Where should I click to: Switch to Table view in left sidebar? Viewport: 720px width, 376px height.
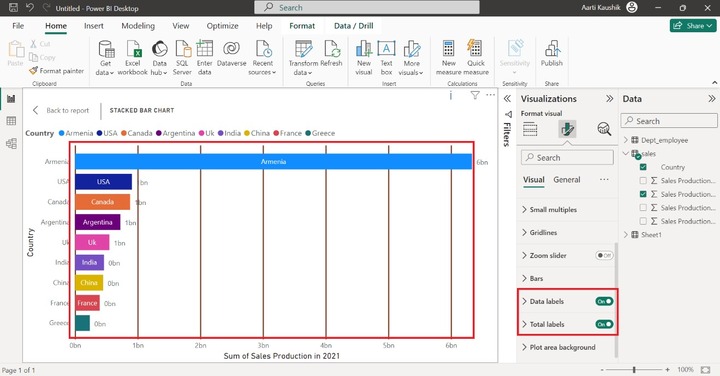point(11,121)
